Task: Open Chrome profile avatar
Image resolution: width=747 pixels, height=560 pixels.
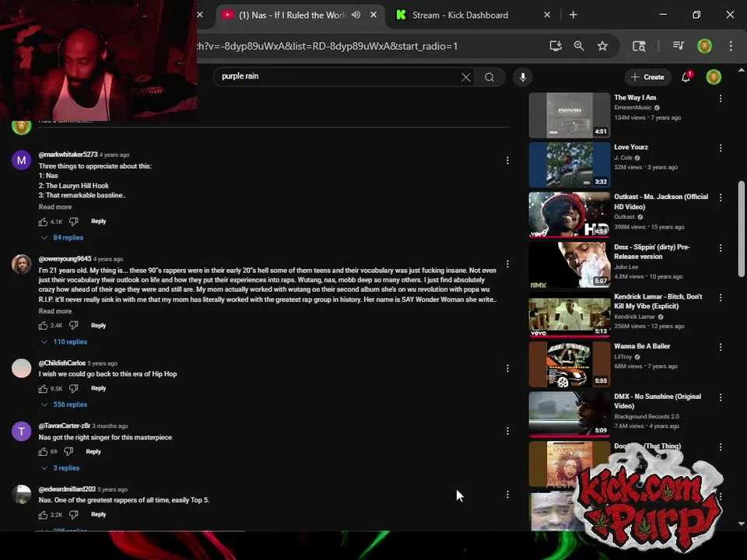Action: 705,46
